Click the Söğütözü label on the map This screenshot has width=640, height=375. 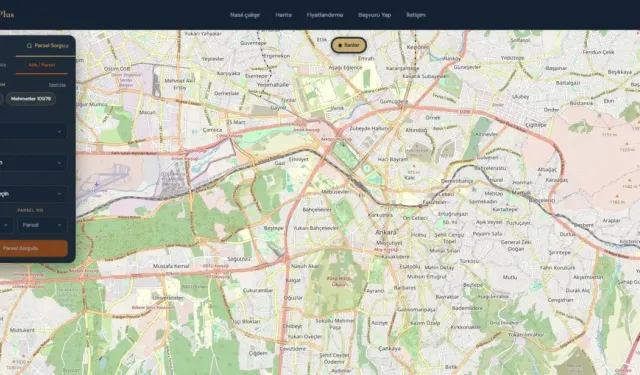tap(239, 259)
